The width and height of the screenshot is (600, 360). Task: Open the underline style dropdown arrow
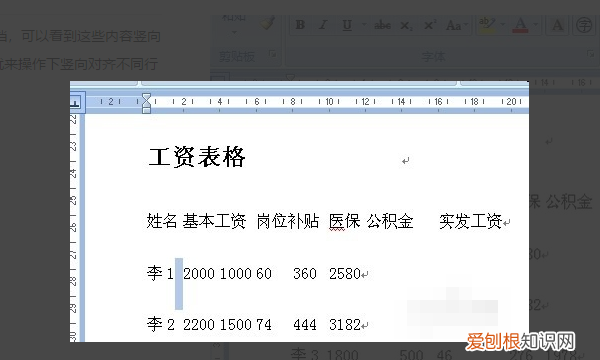pos(364,25)
